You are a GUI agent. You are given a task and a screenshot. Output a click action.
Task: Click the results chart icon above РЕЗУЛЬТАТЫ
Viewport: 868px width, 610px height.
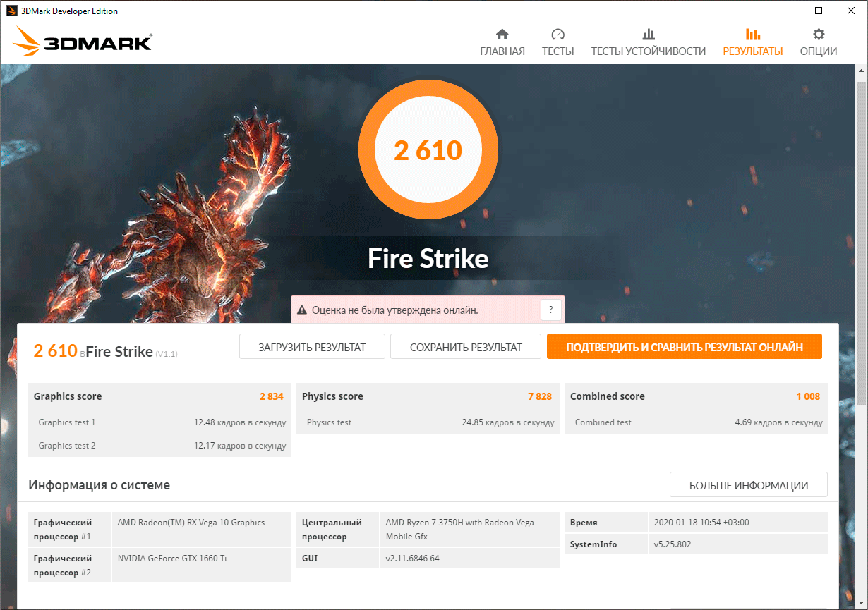click(x=753, y=34)
